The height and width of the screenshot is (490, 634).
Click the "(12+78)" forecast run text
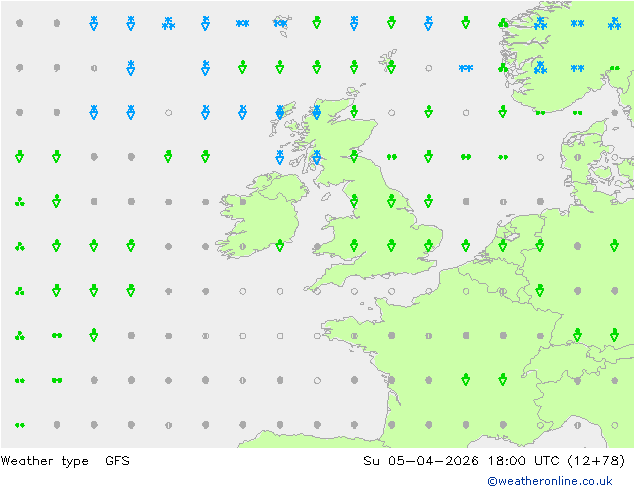596,460
